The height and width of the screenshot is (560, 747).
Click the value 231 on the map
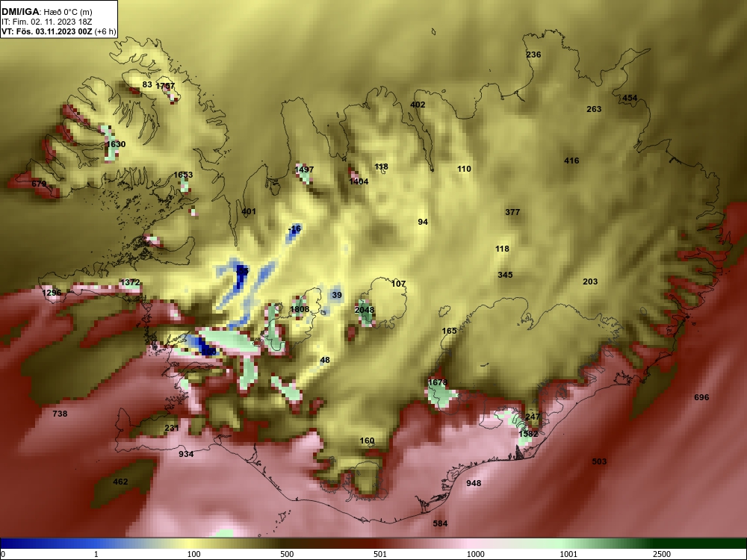coord(172,428)
